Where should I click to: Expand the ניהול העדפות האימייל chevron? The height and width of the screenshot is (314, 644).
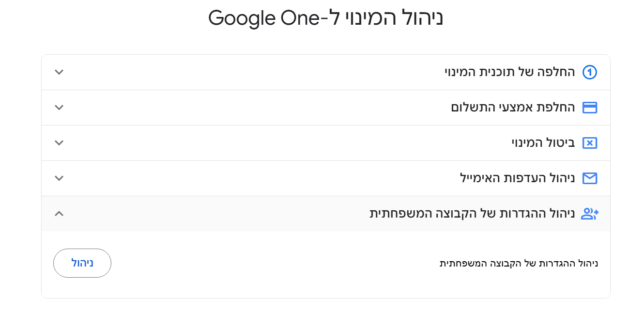(59, 178)
